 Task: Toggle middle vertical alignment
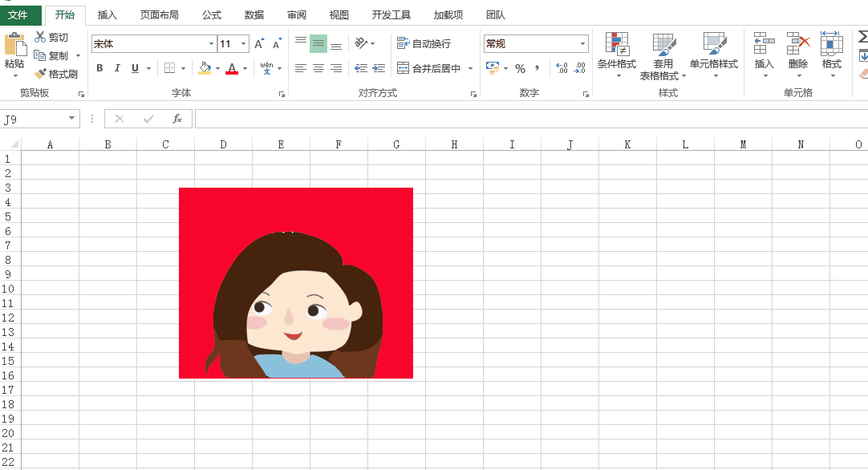click(x=318, y=43)
